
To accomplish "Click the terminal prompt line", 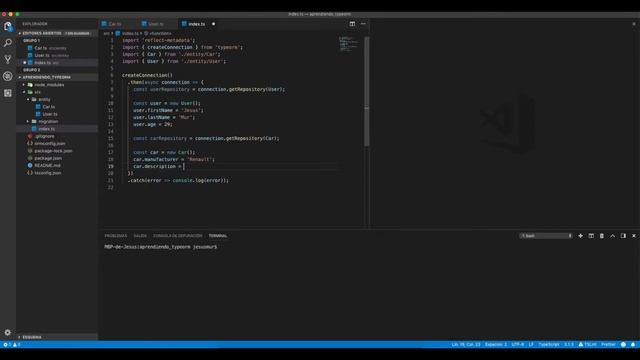I will coord(161,247).
